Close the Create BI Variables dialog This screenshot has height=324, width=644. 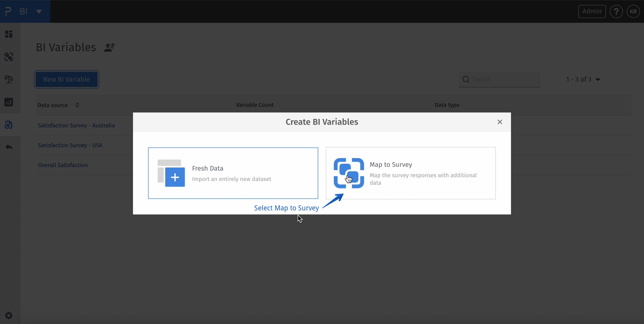(500, 122)
